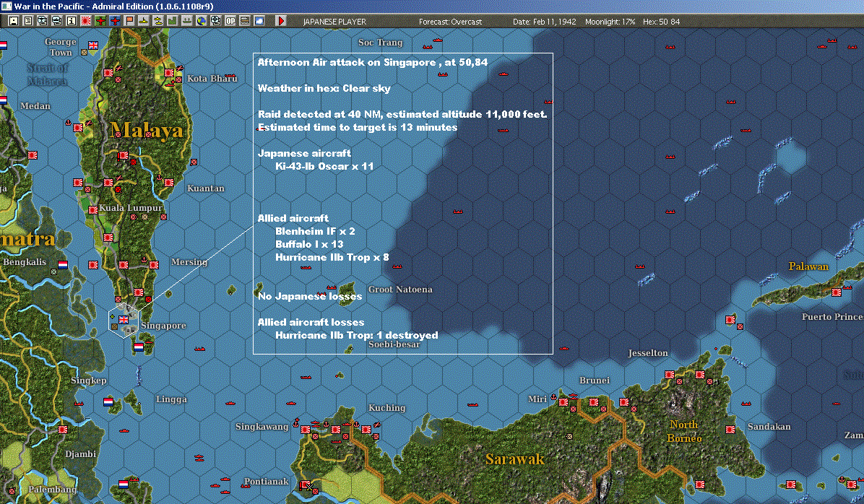Screen dimensions: 864x504
Task: Click the 'Brunei' map label
Action: pos(595,380)
